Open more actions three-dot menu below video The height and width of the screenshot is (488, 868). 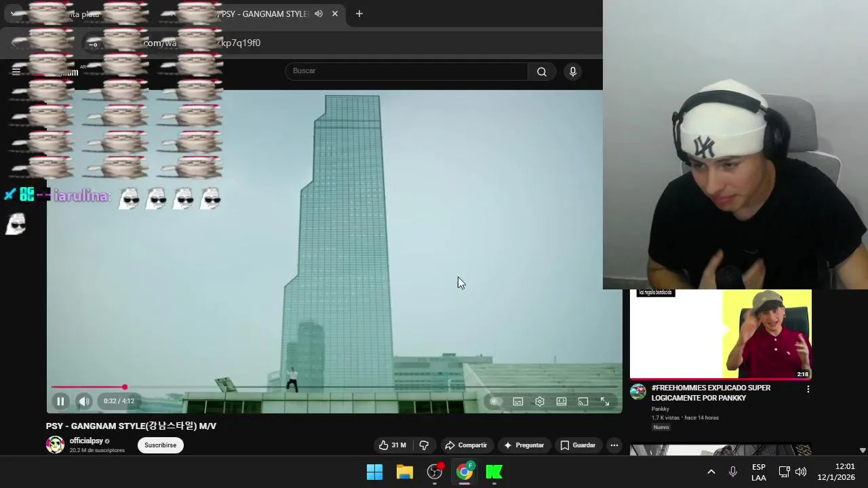point(614,445)
